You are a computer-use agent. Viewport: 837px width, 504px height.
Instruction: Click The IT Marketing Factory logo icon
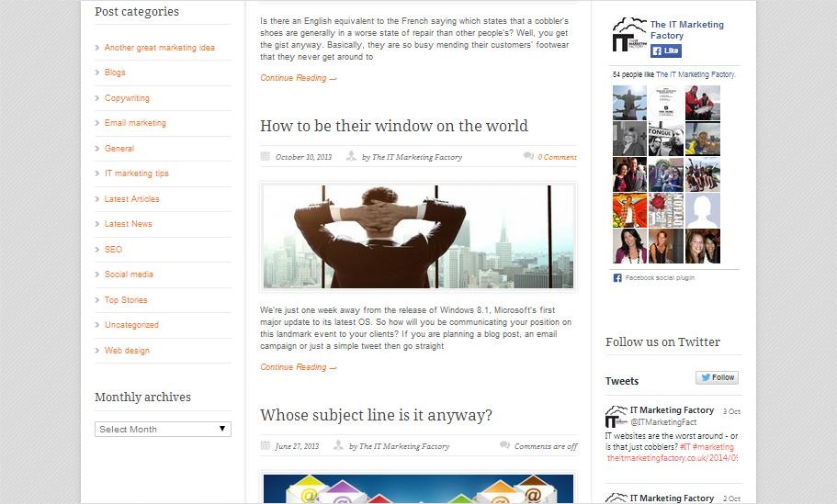[x=628, y=36]
